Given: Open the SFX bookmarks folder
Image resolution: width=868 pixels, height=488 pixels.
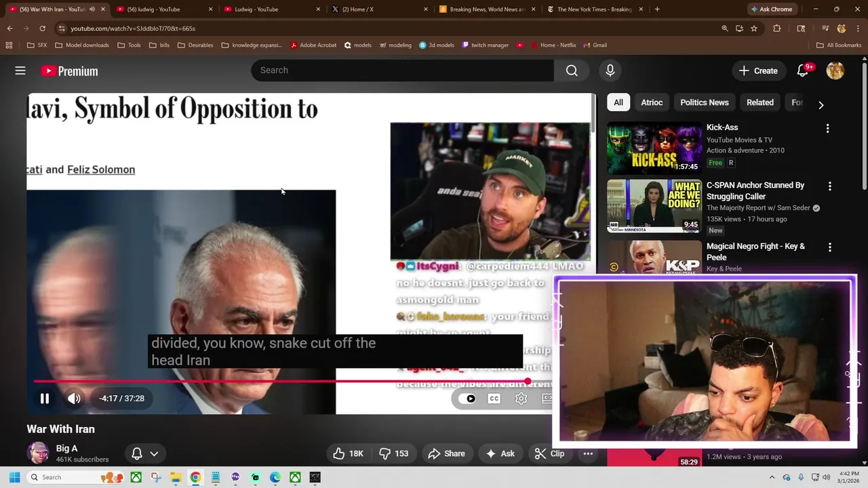Looking at the screenshot, I should pos(37,45).
